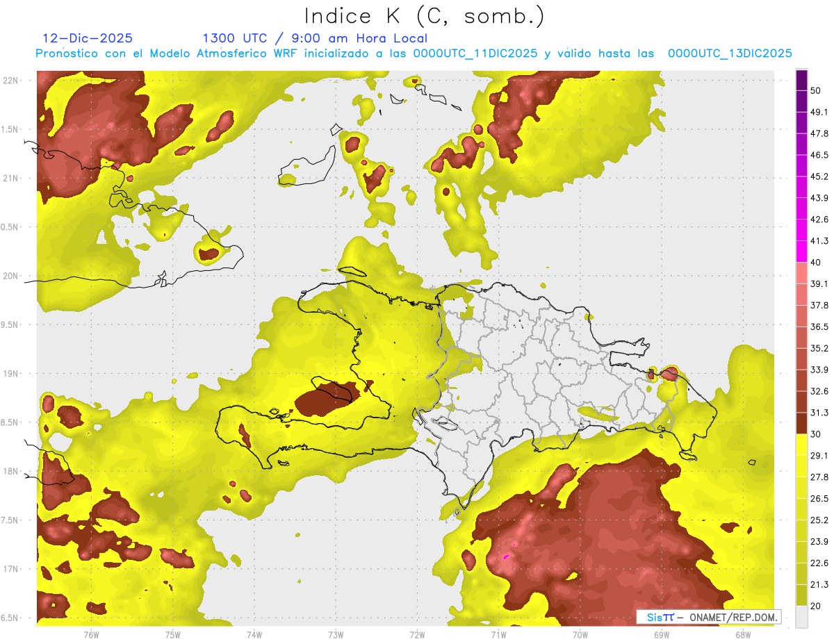The image size is (834, 644).
Task: Click legend value "45.2"
Action: click(x=820, y=176)
